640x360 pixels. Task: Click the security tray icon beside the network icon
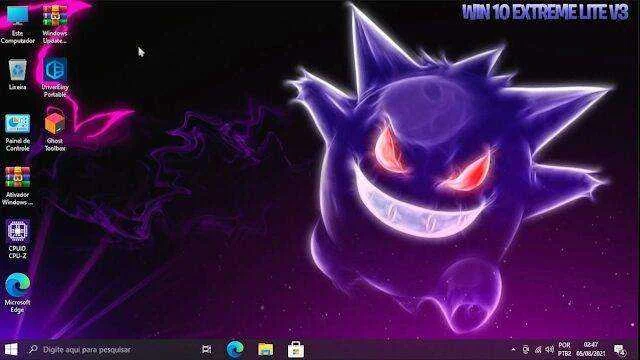tap(526, 350)
